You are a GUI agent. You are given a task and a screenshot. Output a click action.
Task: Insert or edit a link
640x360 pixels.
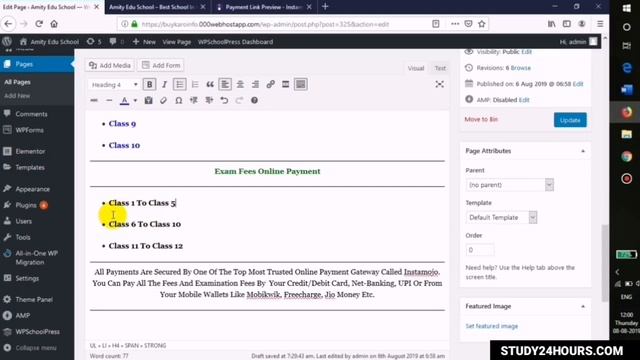[x=270, y=84]
